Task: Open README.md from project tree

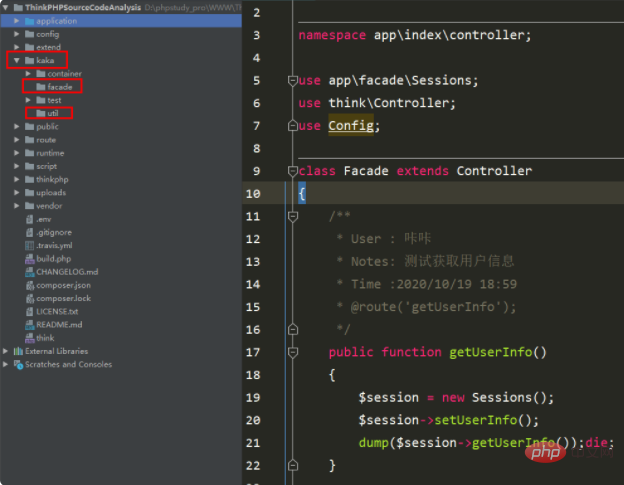Action: 59,325
